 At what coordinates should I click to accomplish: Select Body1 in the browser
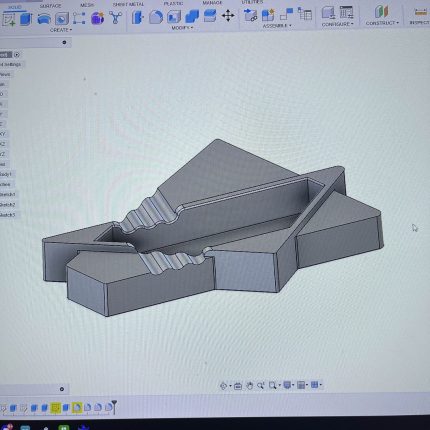click(6, 174)
